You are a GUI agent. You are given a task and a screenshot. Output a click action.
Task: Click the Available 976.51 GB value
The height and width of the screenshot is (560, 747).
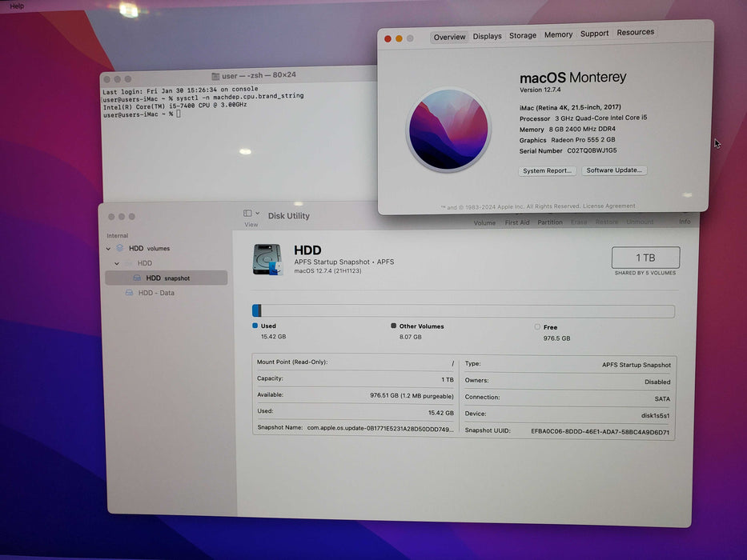[x=412, y=396]
